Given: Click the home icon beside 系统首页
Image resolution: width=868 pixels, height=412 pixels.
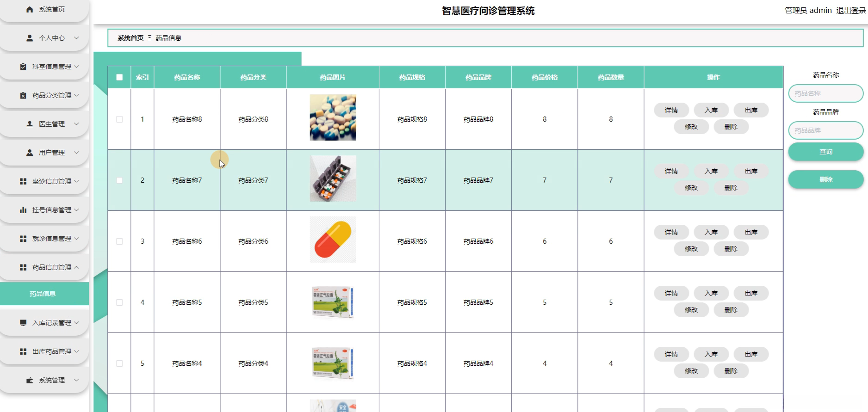Looking at the screenshot, I should [x=30, y=9].
